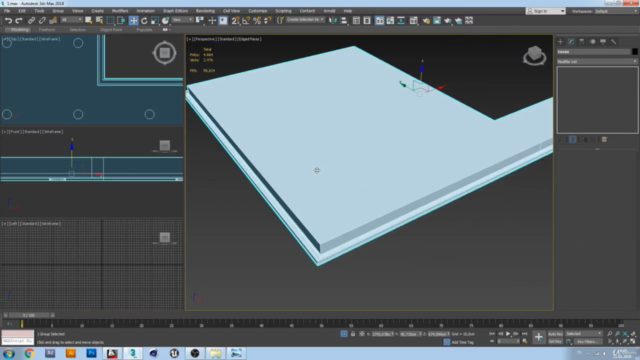The width and height of the screenshot is (640, 360).
Task: Toggle Select and Manipulate mode
Action: pos(212,20)
